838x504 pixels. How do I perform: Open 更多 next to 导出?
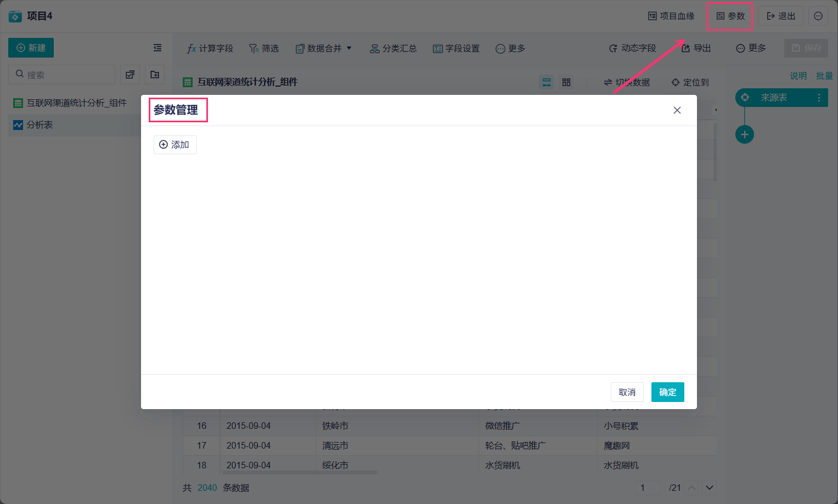(751, 48)
